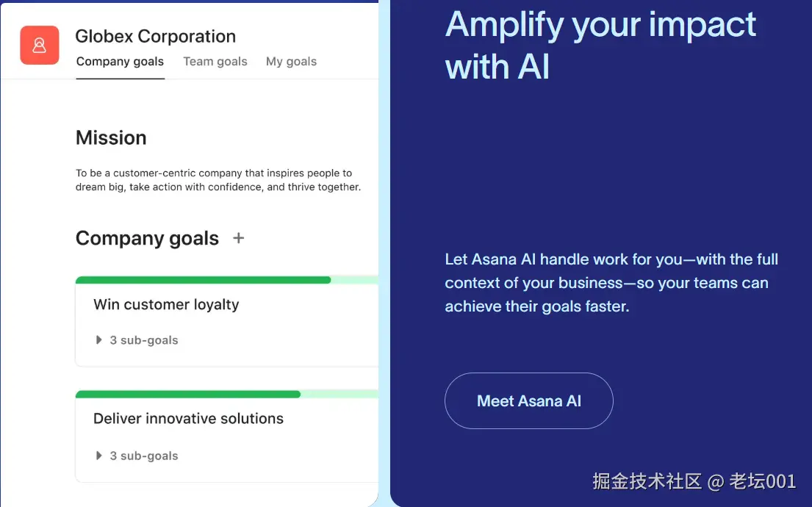
Task: Click the Amplify your impact with AI headline
Action: pos(600,46)
